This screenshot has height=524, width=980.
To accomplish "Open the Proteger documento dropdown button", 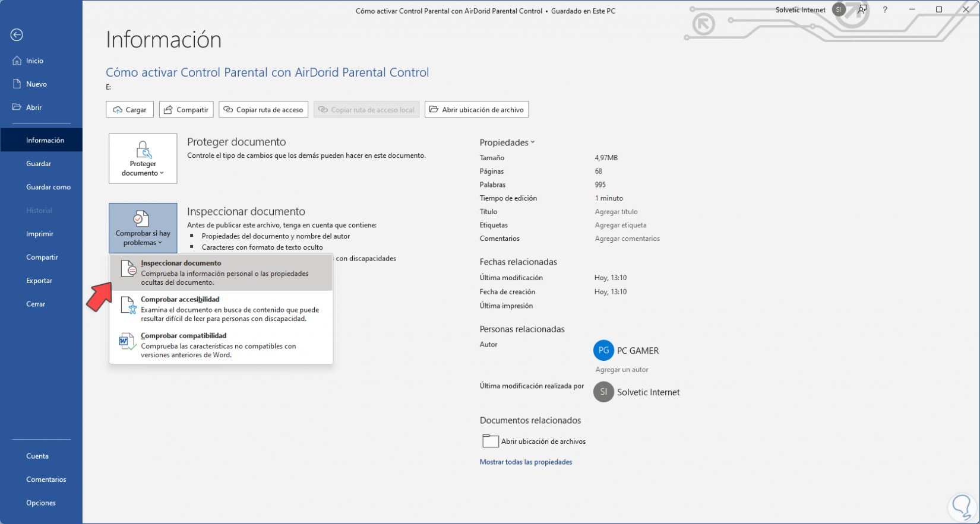I will point(143,158).
